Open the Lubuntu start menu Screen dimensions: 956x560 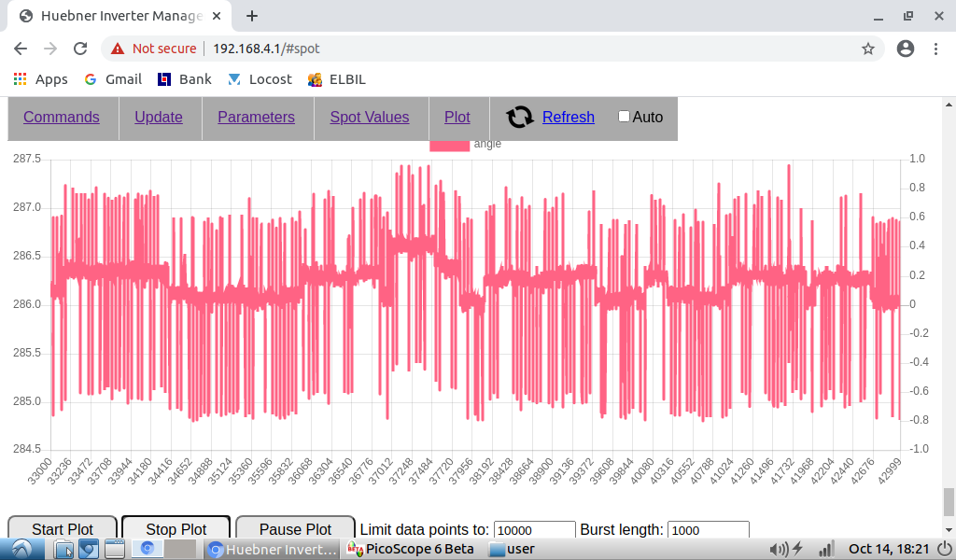(x=21, y=549)
